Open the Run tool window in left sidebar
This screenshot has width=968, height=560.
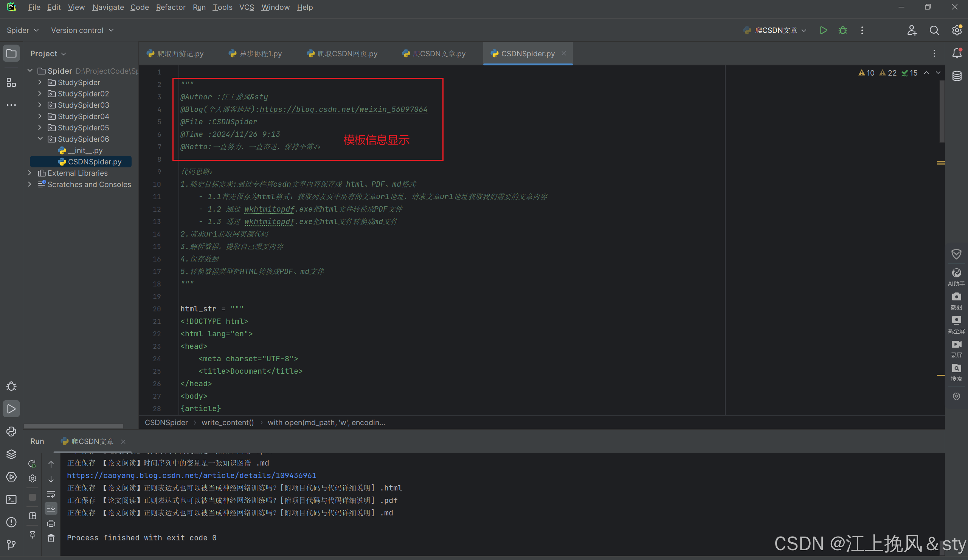click(11, 409)
